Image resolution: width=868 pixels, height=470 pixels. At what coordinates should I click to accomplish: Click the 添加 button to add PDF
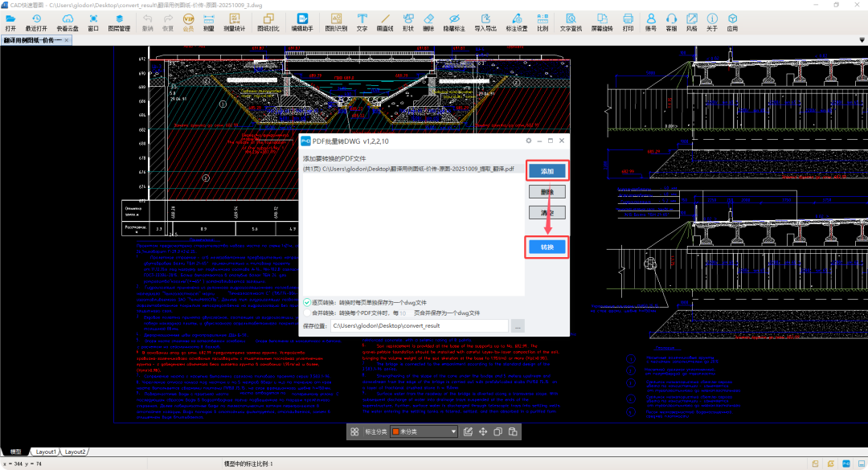[x=547, y=171]
